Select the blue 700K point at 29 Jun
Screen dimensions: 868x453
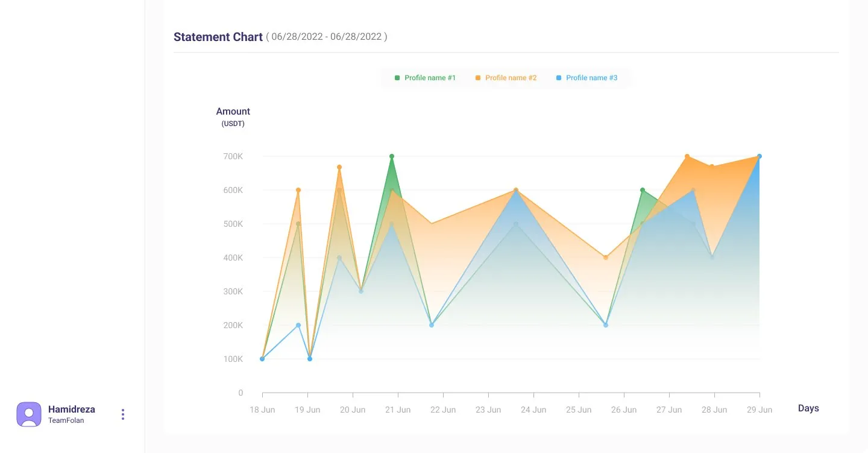pyautogui.click(x=759, y=156)
